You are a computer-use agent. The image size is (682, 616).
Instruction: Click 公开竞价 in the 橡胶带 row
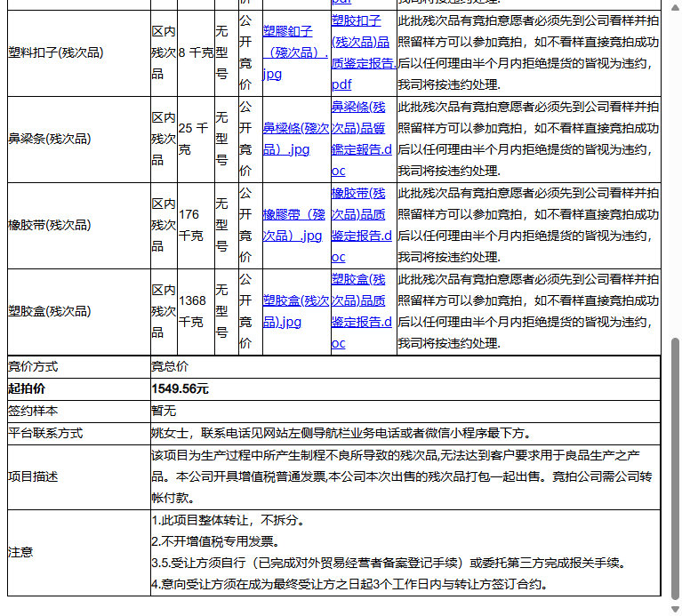[245, 225]
